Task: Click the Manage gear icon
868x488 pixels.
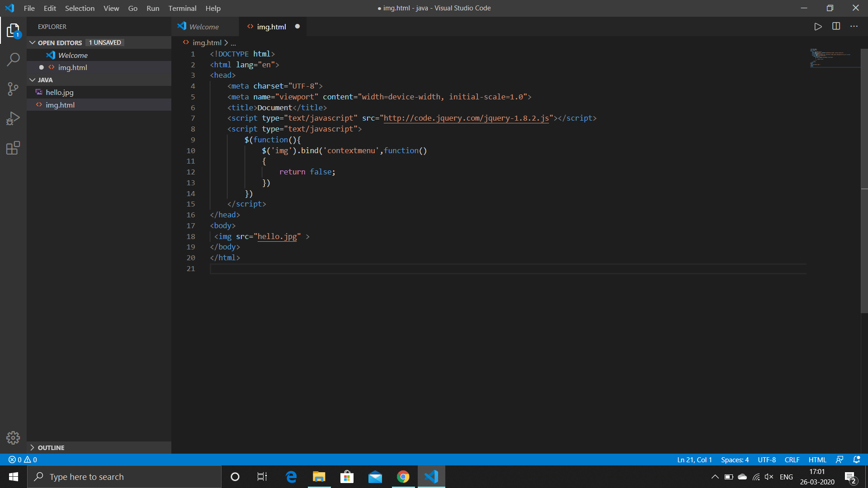Action: coord(13,437)
